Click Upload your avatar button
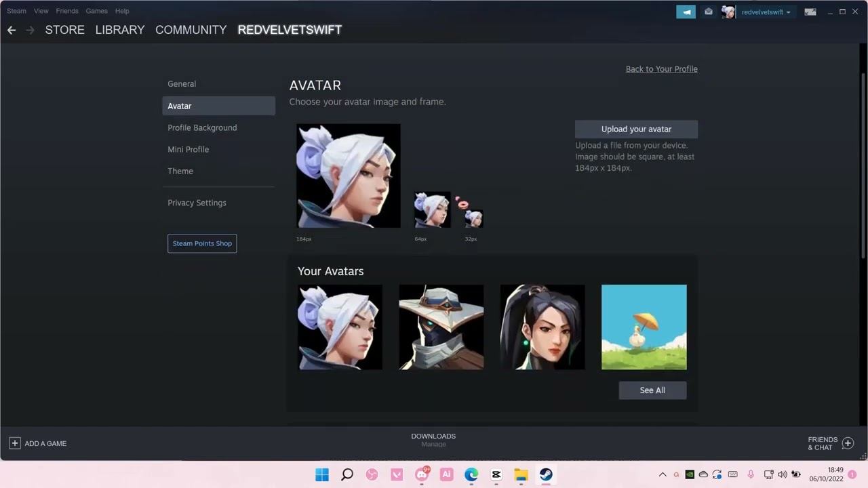Screen dimensions: 868x488 636,129
